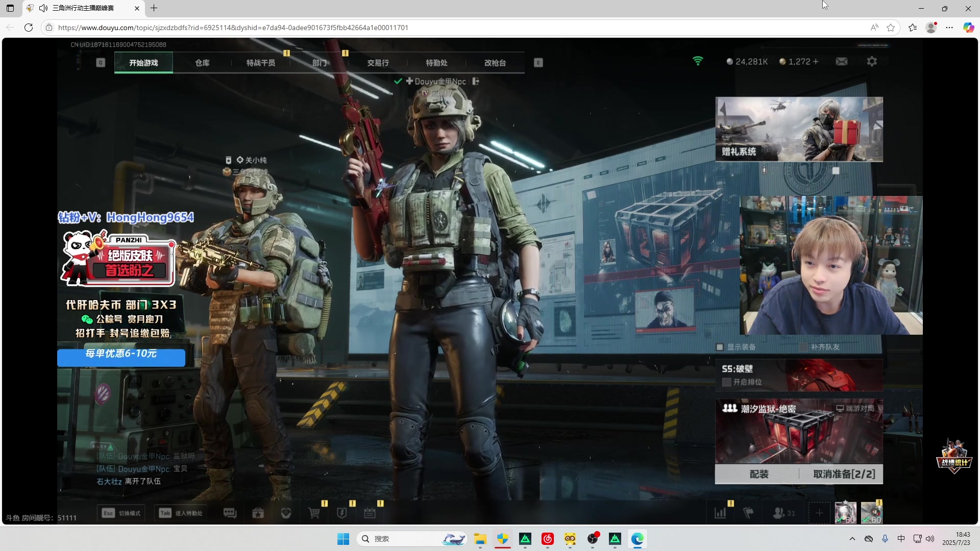Switch to the 交易行 tab
The width and height of the screenshot is (980, 551).
click(x=378, y=63)
